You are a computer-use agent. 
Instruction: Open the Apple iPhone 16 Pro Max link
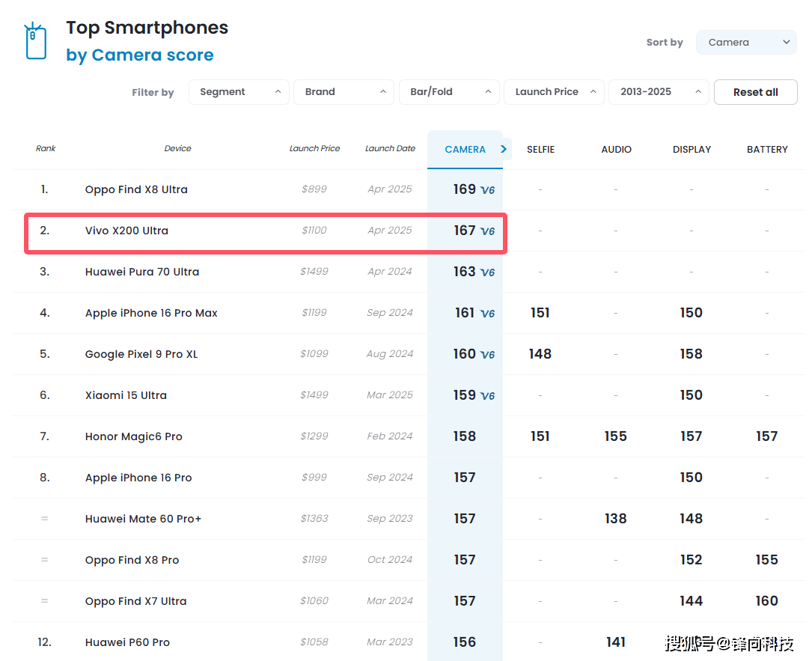pos(151,313)
